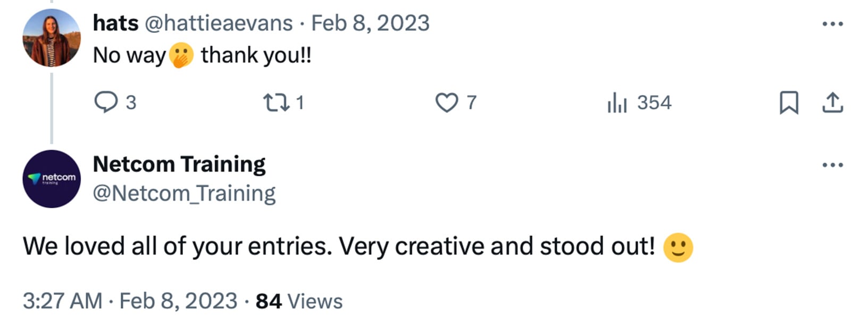Click the "No way thank you!!" tweet text
The image size is (868, 323).
point(202,55)
